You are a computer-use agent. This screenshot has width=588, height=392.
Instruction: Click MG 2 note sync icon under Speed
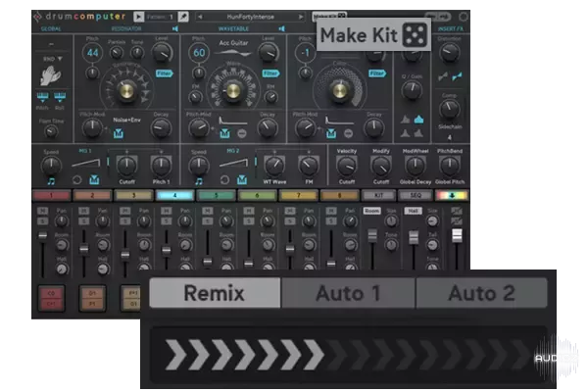click(x=199, y=181)
